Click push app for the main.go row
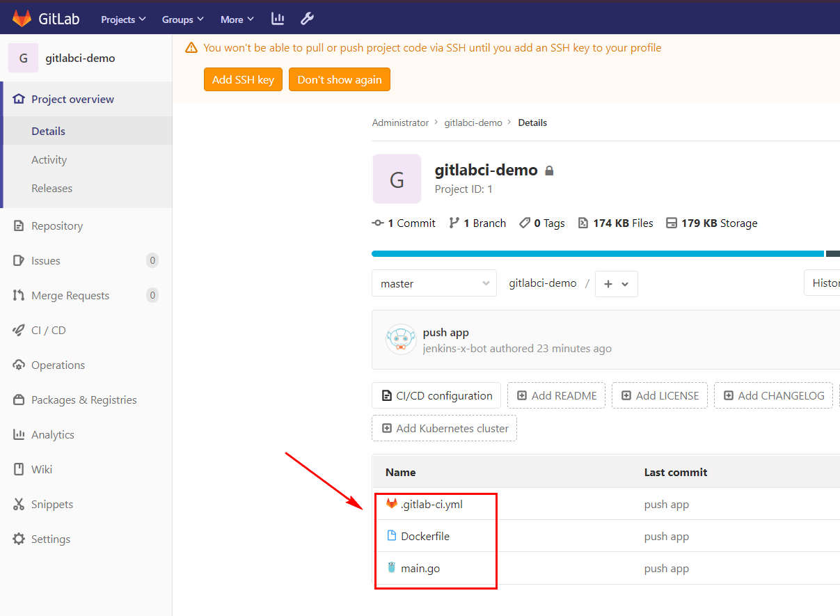The image size is (840, 616). (x=667, y=568)
